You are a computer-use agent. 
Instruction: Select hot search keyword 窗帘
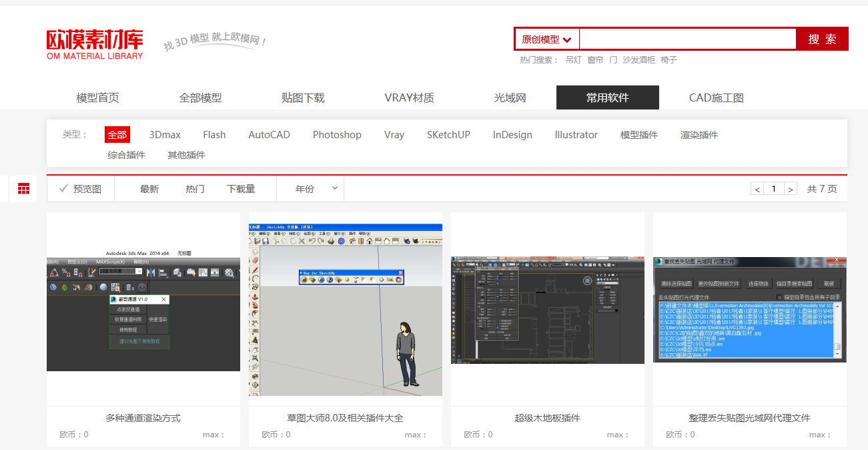595,60
